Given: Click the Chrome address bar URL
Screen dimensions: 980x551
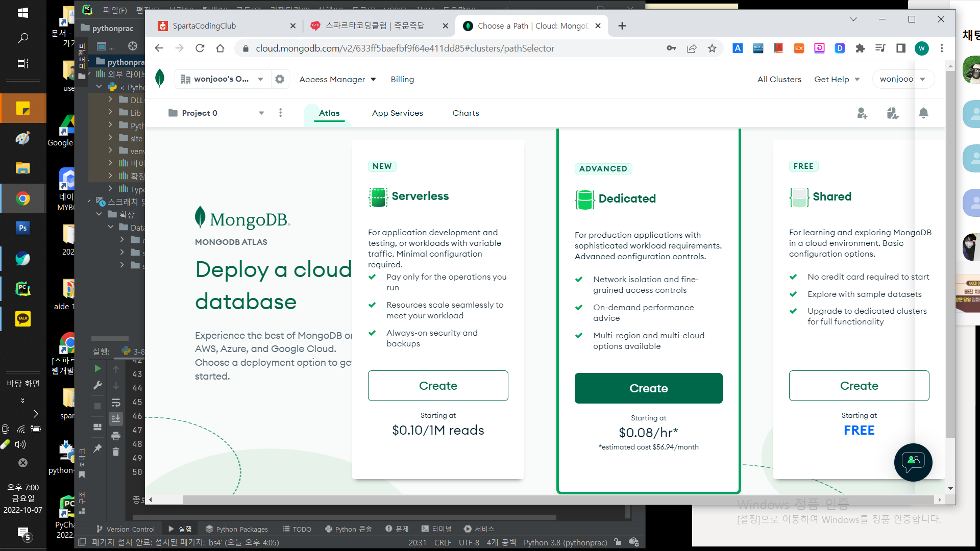Looking at the screenshot, I should tap(405, 48).
